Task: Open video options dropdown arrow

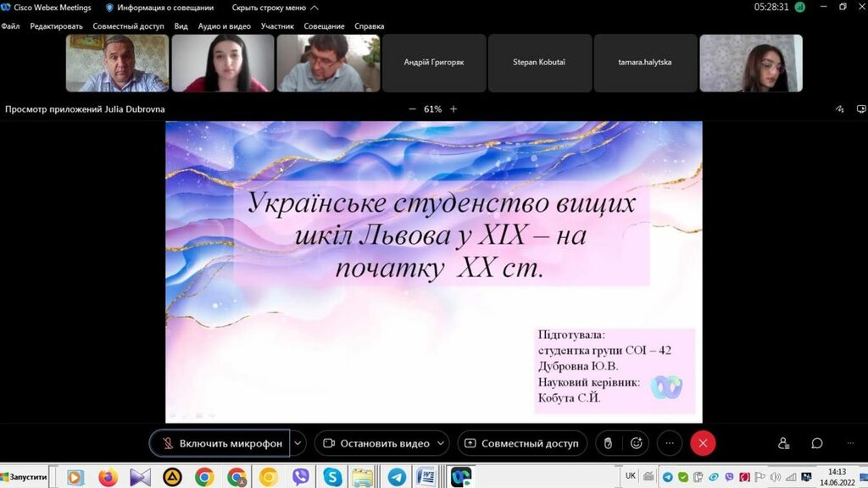Action: click(x=442, y=443)
